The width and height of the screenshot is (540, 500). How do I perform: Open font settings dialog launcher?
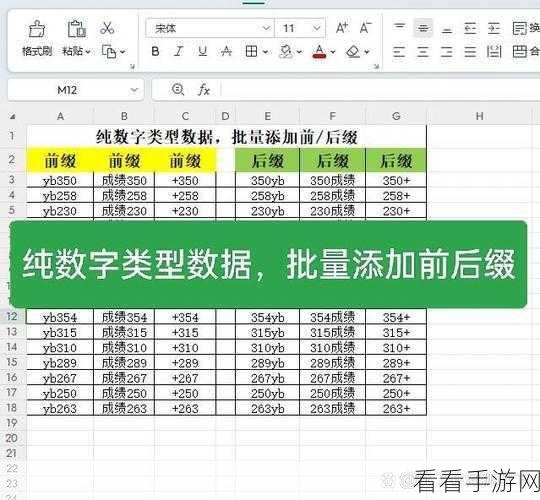pos(376,66)
